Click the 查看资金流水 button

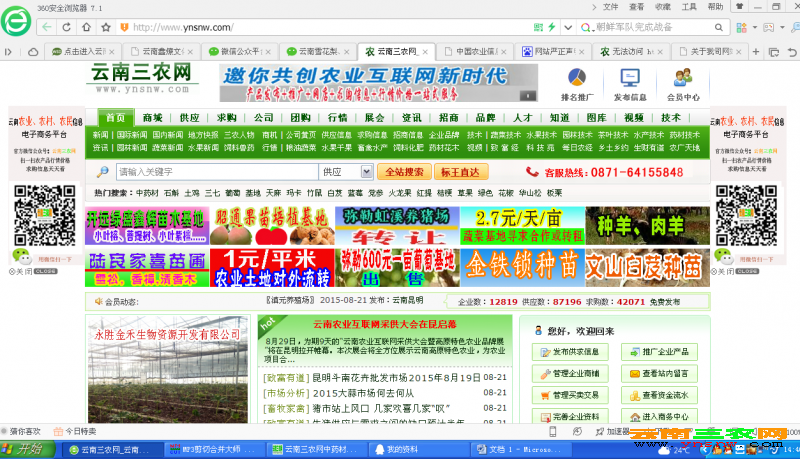coord(659,395)
